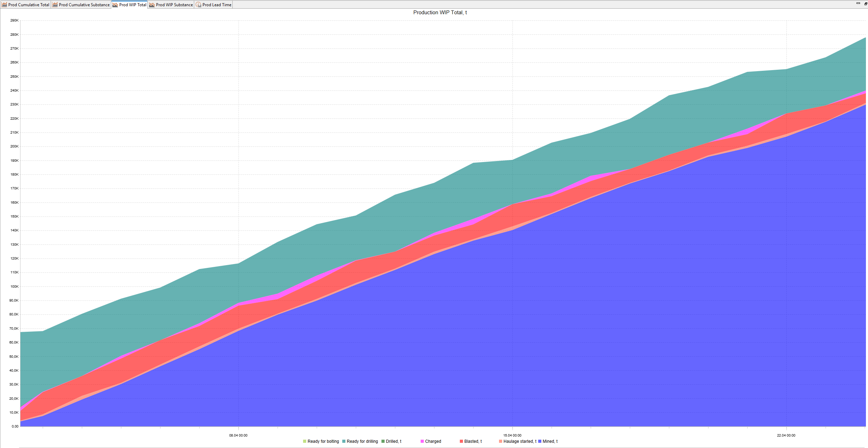Switch to the Prod Lead Time tab
This screenshot has height=448, width=868.
214,5
